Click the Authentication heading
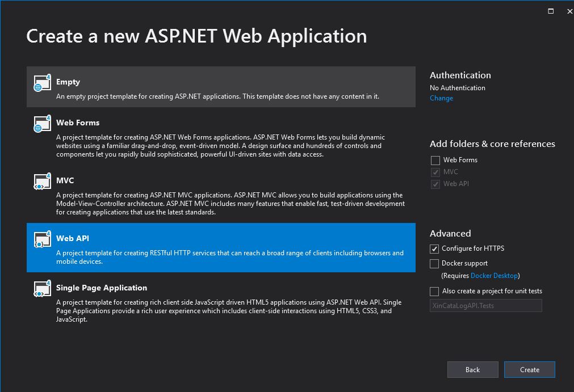The width and height of the screenshot is (574, 392). 460,75
